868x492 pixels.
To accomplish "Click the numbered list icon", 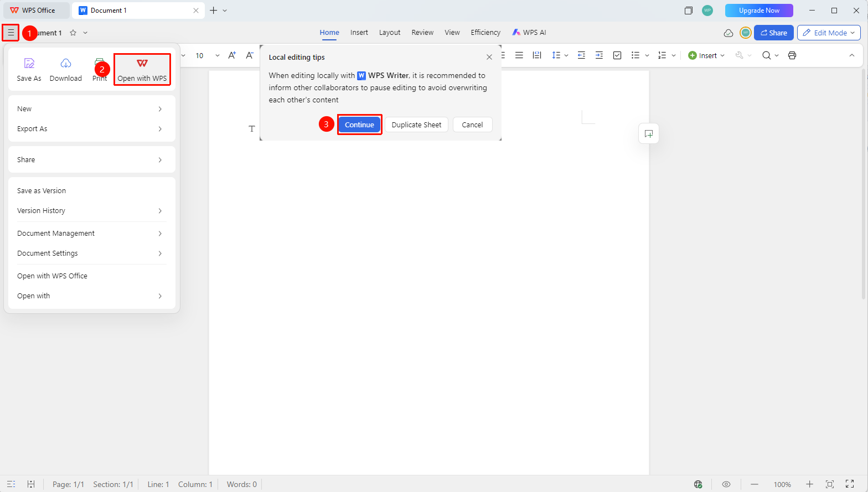I will tap(662, 55).
